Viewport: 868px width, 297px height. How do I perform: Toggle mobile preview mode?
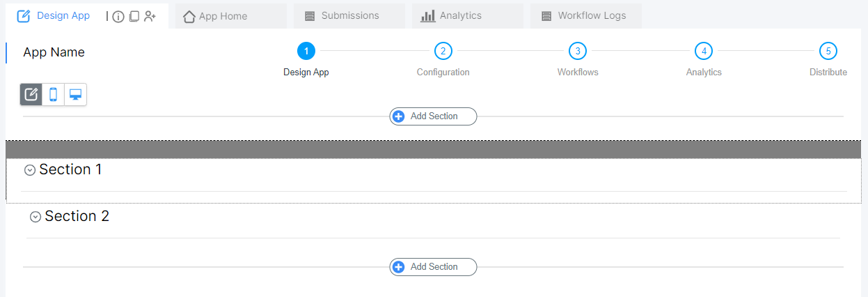(x=53, y=95)
